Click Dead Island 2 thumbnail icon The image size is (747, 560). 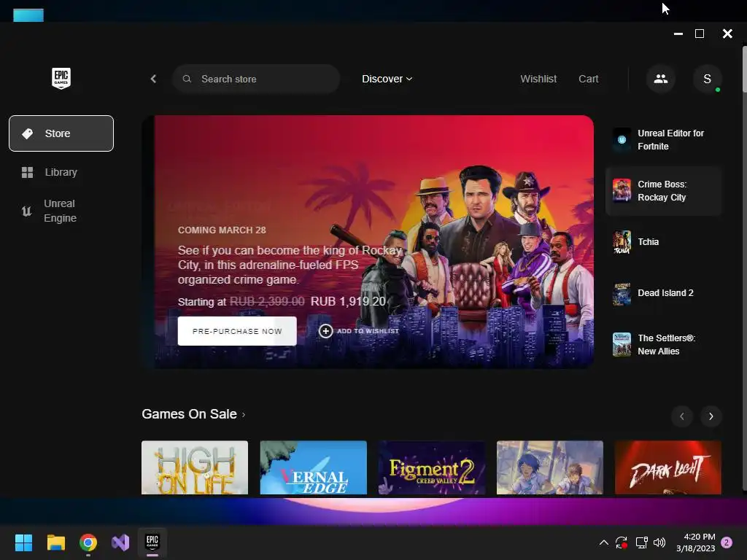pyautogui.click(x=622, y=293)
